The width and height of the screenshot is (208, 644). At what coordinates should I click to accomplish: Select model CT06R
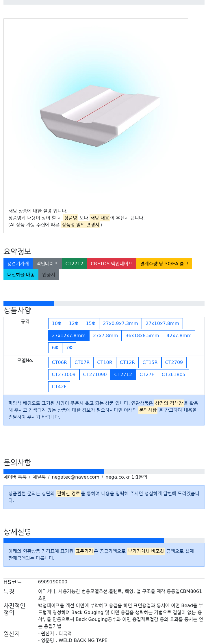pyautogui.click(x=60, y=363)
